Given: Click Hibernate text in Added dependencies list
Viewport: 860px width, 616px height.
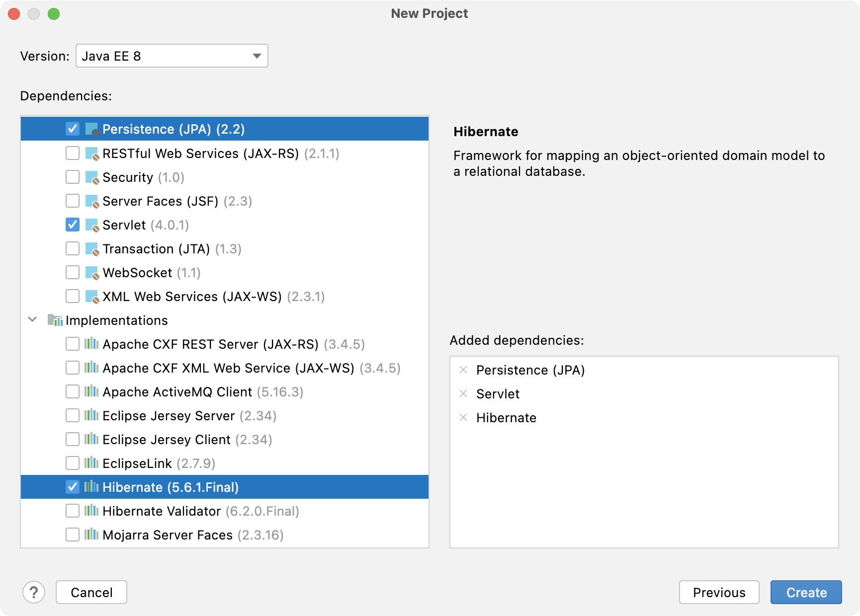Looking at the screenshot, I should pyautogui.click(x=506, y=418).
